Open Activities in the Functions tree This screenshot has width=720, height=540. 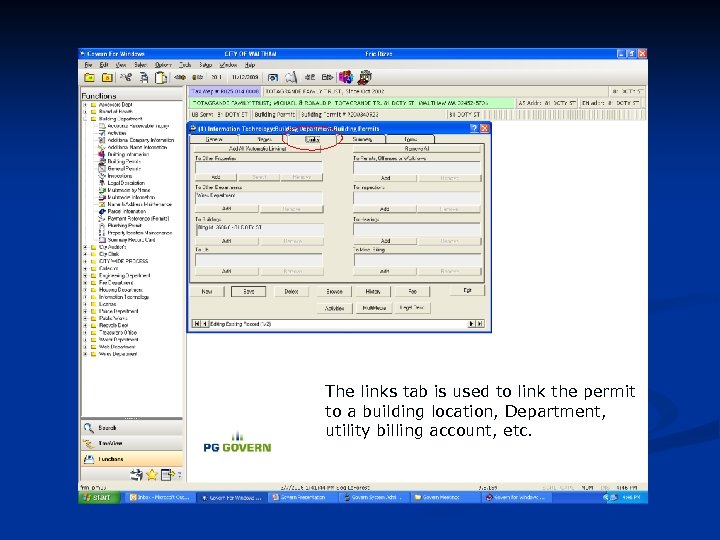coord(117,133)
